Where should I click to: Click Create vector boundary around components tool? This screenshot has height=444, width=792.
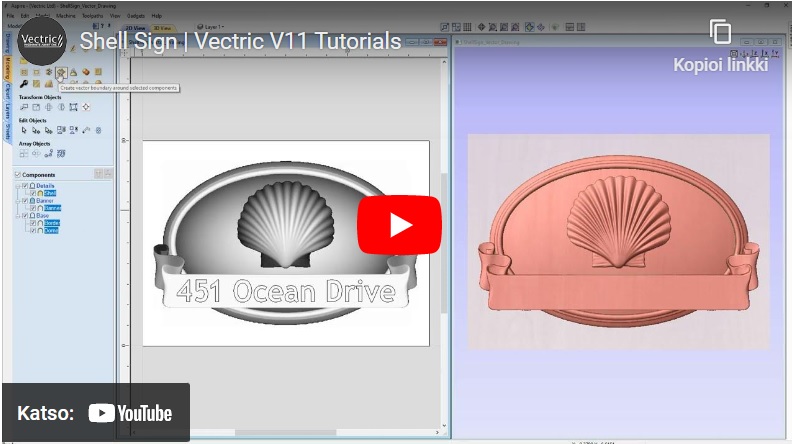click(61, 72)
